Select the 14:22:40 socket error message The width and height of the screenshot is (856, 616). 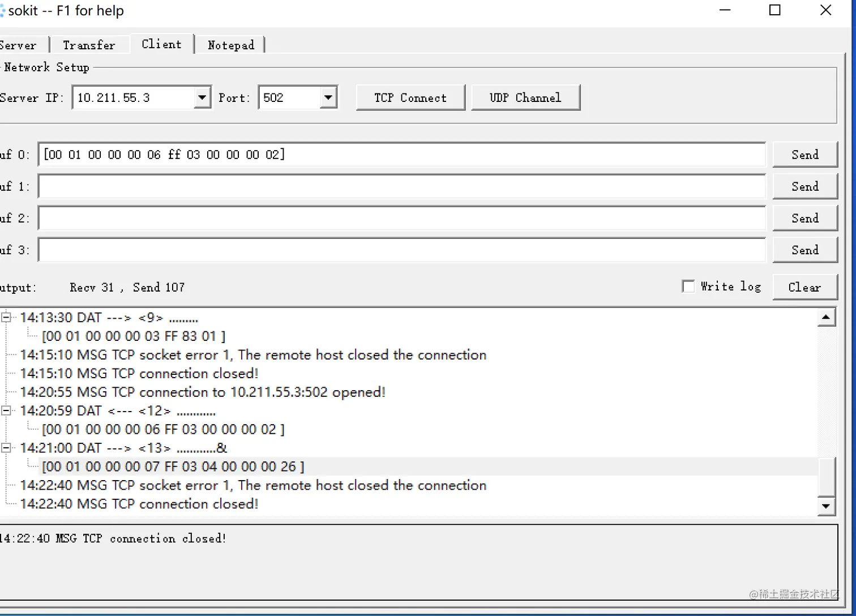(253, 485)
